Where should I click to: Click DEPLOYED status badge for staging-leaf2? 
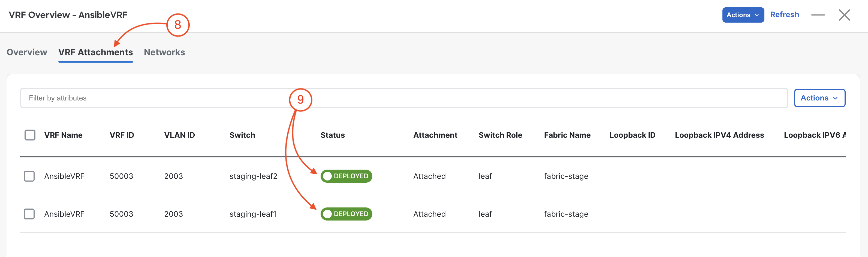click(346, 176)
